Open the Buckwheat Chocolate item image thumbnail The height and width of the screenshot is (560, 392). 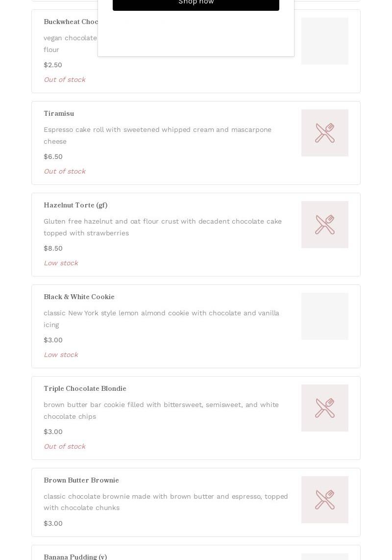[x=325, y=41]
